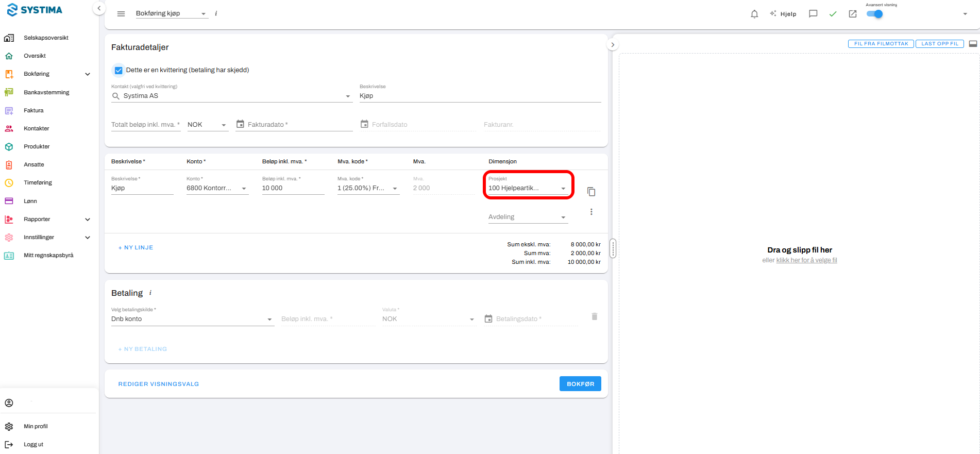Click REDIGER VISNINGSVALG
The height and width of the screenshot is (454, 980).
(159, 384)
